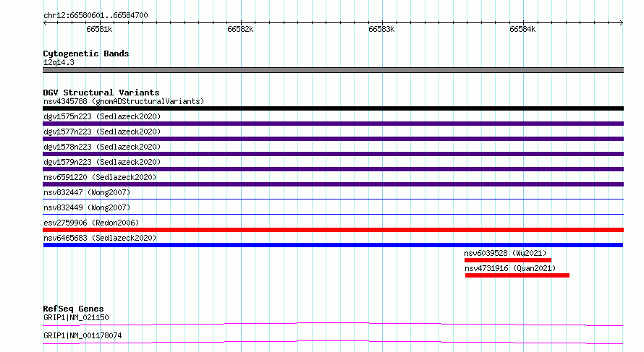644x352 pixels.
Task: Select the gray 12q14.3 cytogenetic band bar
Action: [333, 70]
